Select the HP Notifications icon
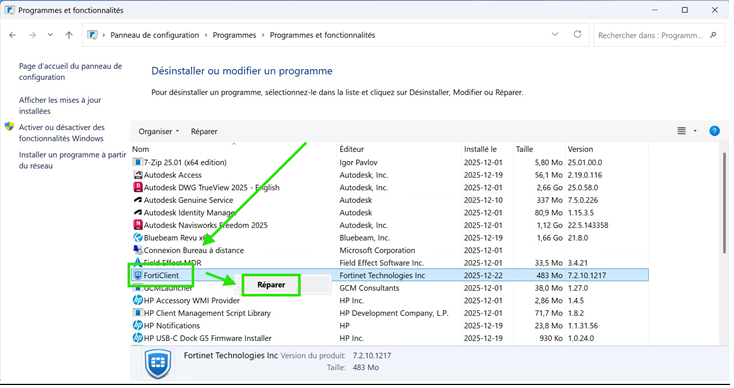Screen dimensions: 734x388 [138, 325]
